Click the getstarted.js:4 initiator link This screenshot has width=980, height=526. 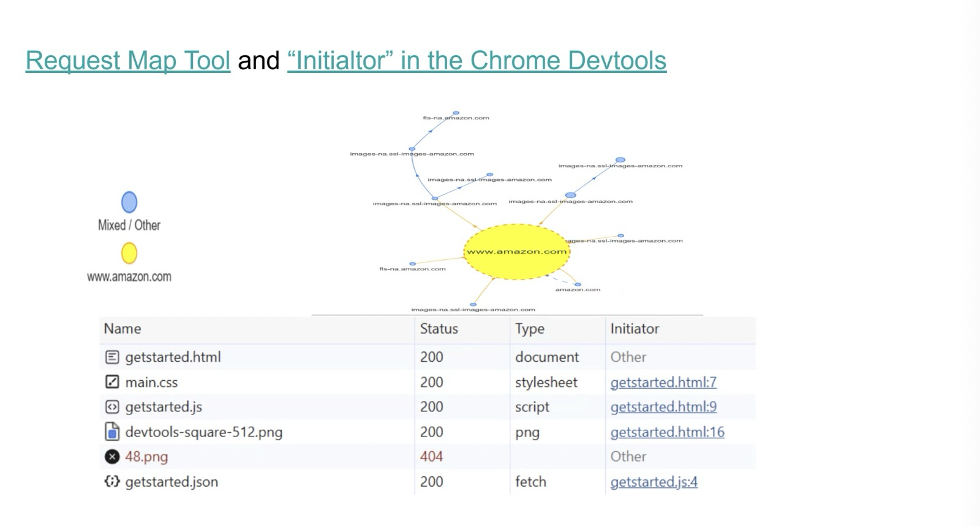pyautogui.click(x=654, y=482)
